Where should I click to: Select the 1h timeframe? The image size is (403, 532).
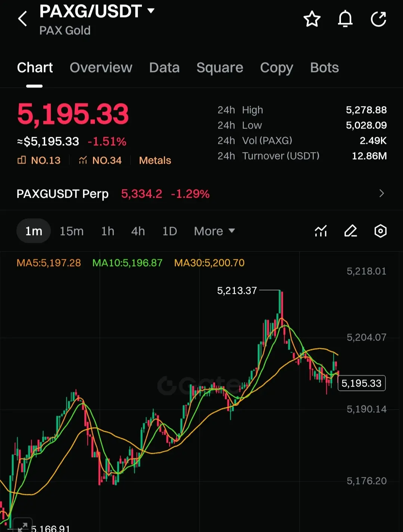pos(108,231)
